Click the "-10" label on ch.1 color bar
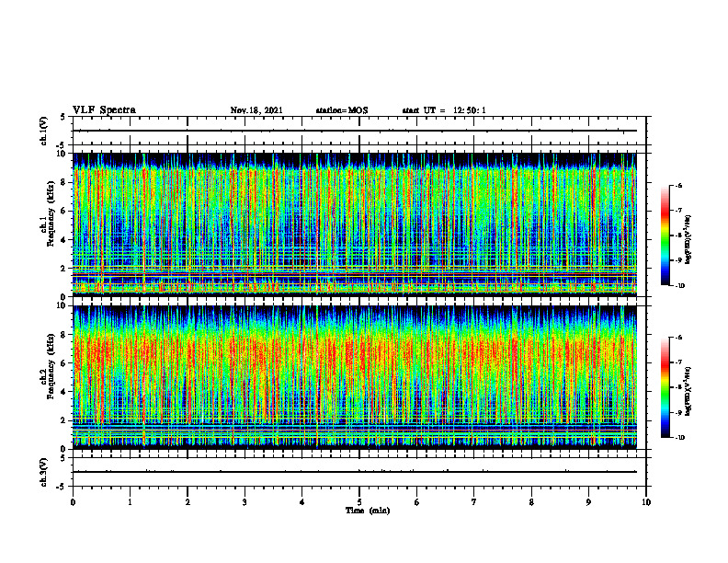The image size is (728, 563). point(679,285)
